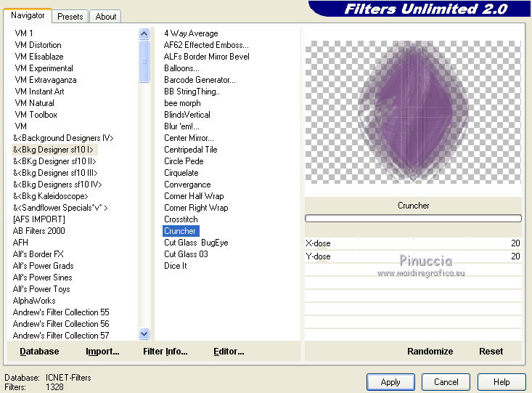Select &<Sandflower Specials°v° > category
532x393 pixels.
pyautogui.click(x=60, y=208)
